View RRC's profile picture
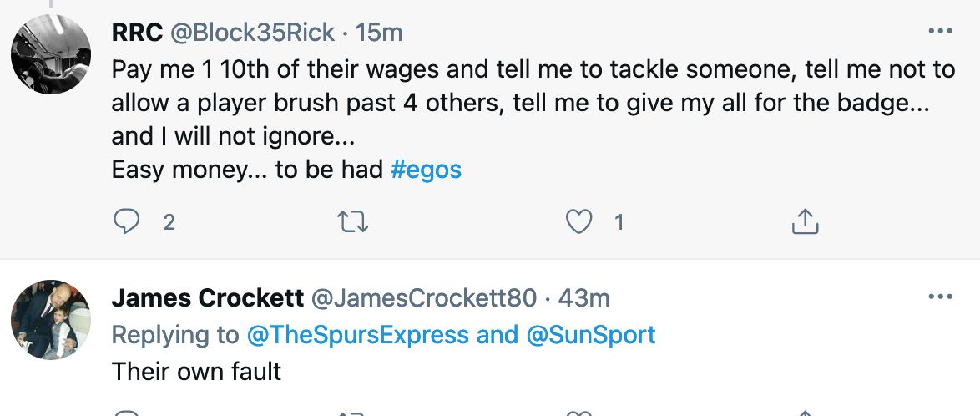Viewport: 980px width, 416px height. pos(50,54)
